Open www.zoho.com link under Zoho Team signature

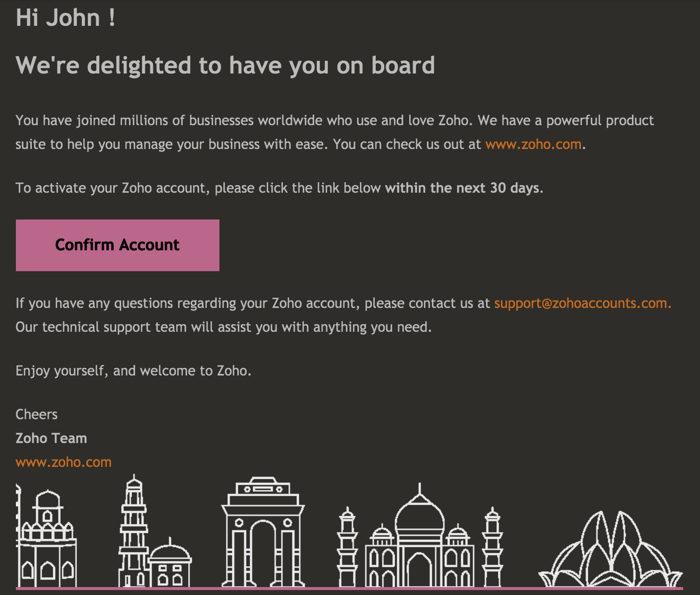[x=64, y=462]
